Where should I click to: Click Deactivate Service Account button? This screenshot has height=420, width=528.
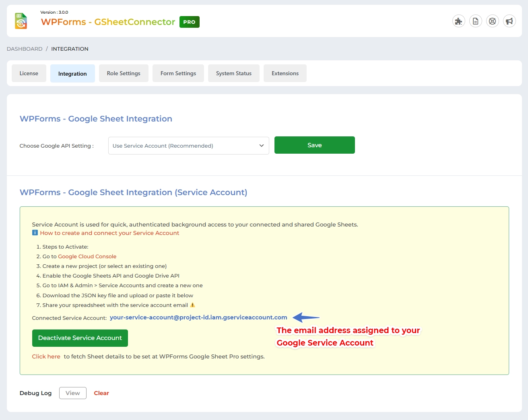click(x=80, y=338)
